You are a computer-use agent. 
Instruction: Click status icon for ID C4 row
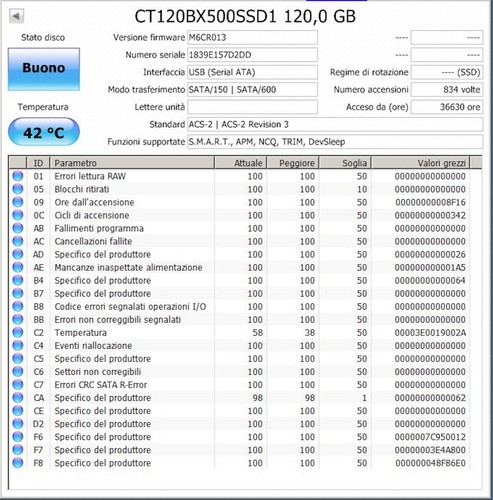18,345
